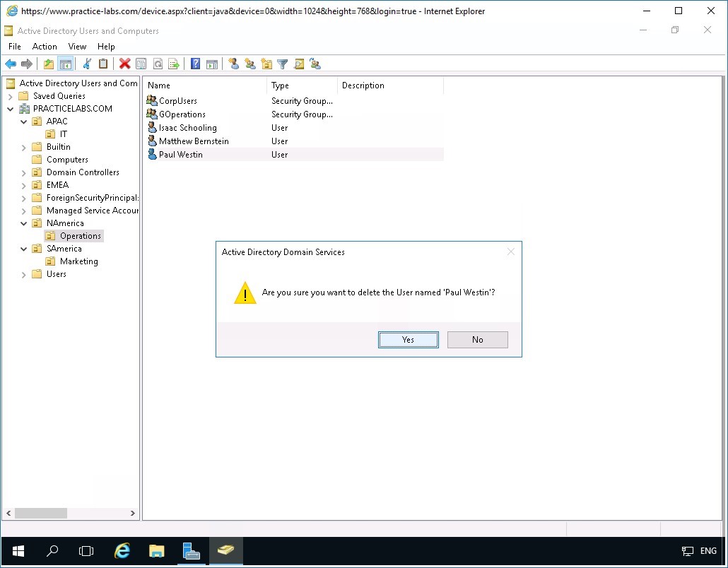Open the Action menu
728x568 pixels.
click(45, 47)
